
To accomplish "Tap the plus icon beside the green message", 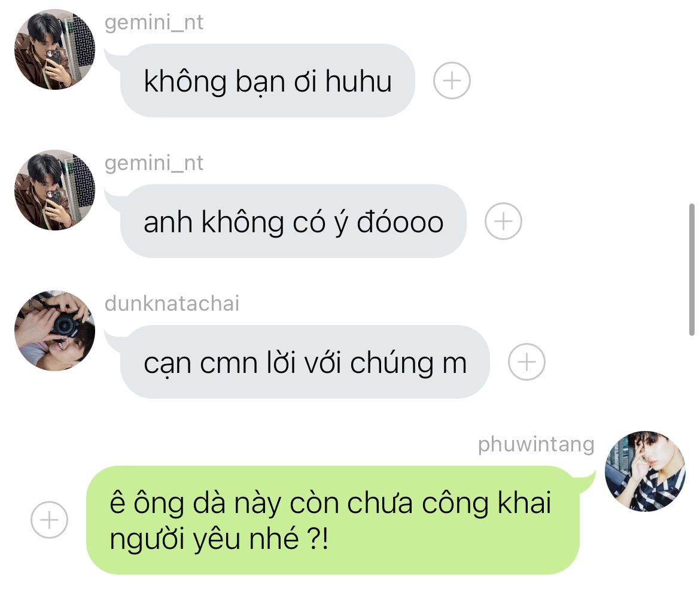I will tap(49, 520).
